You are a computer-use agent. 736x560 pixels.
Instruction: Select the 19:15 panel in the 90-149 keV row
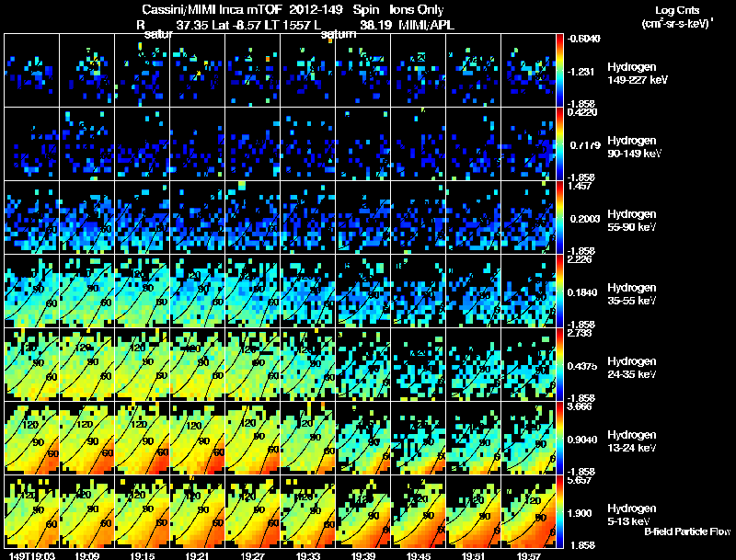pos(143,143)
